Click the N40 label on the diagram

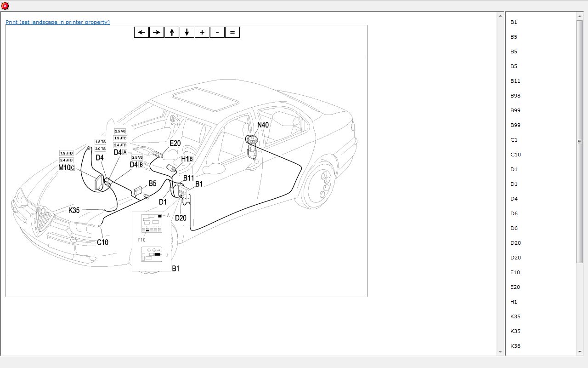(x=263, y=125)
